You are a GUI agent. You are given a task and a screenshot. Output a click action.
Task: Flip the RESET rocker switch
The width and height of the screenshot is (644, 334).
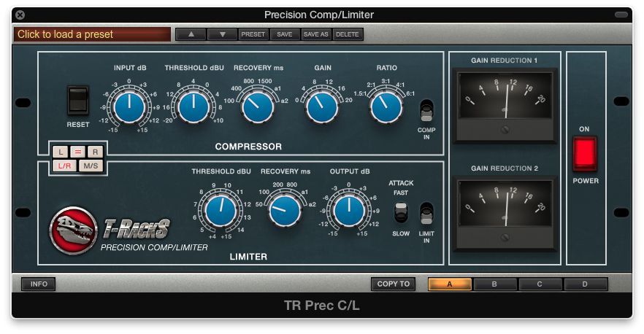(x=78, y=101)
